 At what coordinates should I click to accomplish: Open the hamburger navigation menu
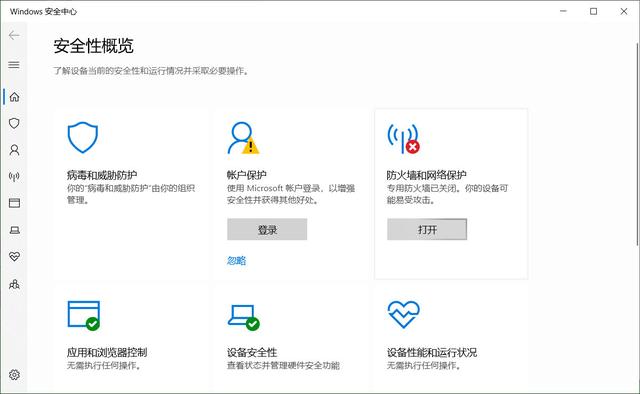[x=14, y=65]
